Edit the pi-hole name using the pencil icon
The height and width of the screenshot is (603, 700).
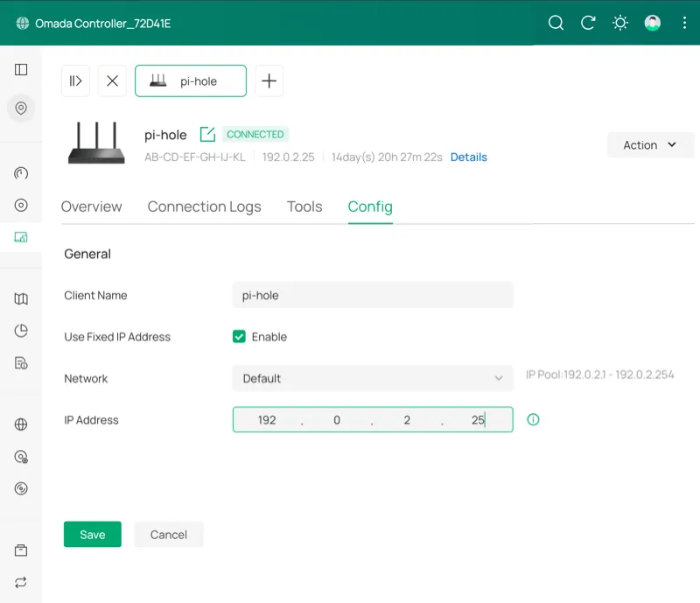tap(206, 133)
